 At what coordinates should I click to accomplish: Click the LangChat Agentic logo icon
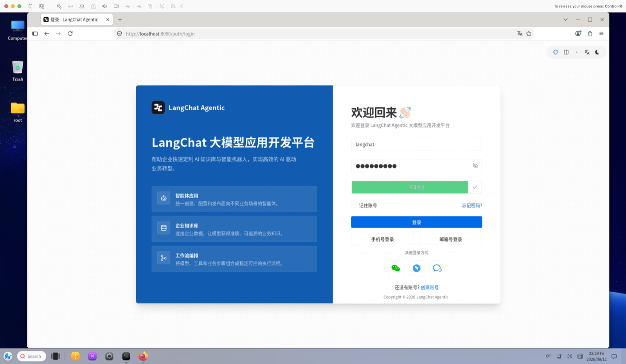[x=158, y=108]
